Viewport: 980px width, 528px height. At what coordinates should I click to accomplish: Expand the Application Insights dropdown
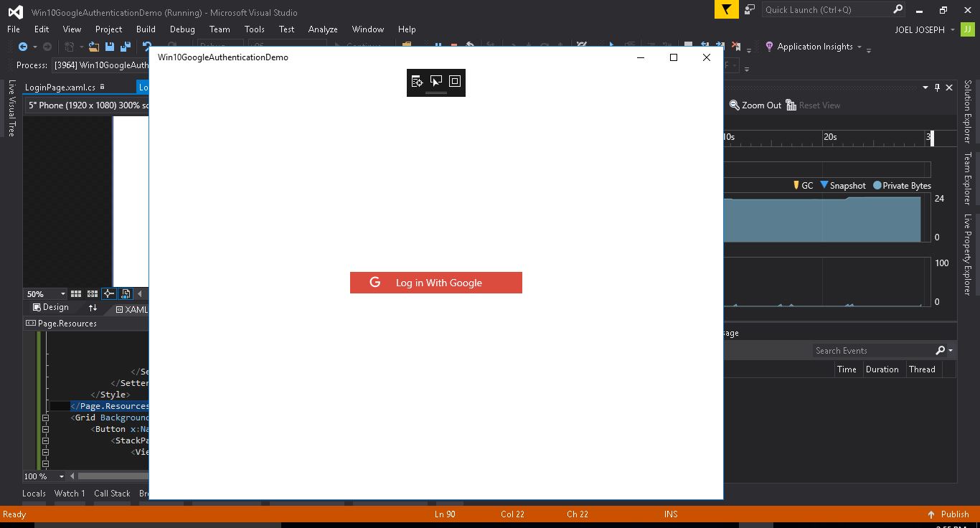tap(859, 47)
